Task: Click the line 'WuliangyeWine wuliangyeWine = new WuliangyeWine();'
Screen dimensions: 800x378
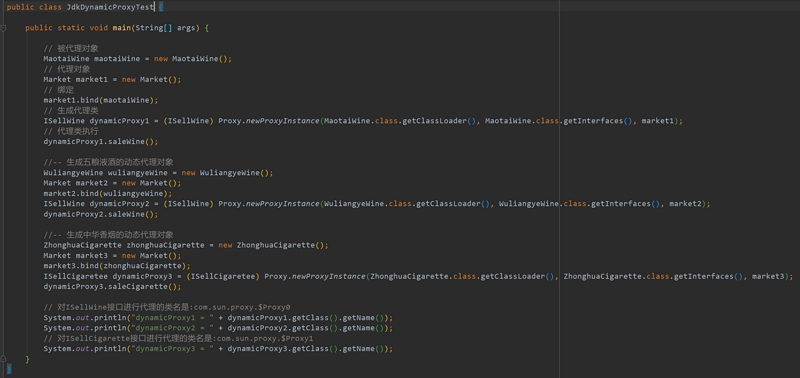Action: (x=158, y=172)
